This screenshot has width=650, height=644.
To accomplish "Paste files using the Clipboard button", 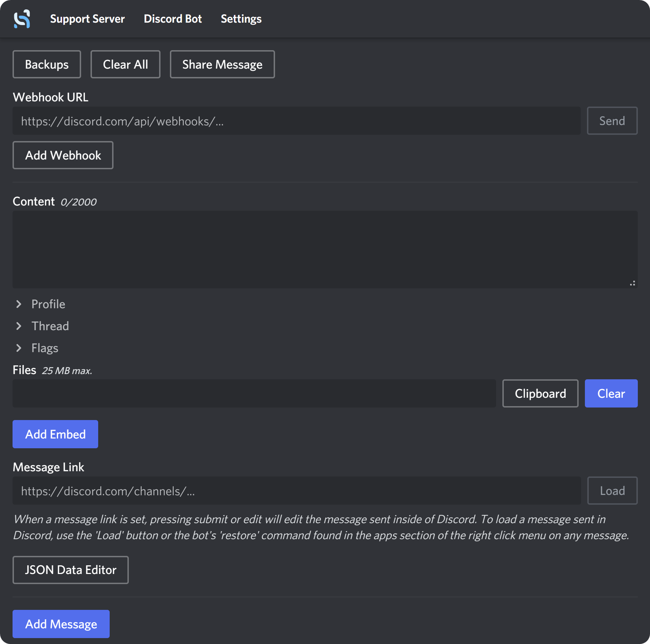I will [540, 393].
